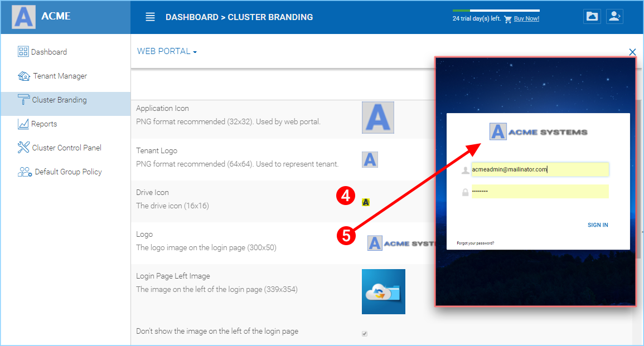Viewport: 644px width, 346px height.
Task: Open the hamburger menu icon
Action: coord(151,17)
